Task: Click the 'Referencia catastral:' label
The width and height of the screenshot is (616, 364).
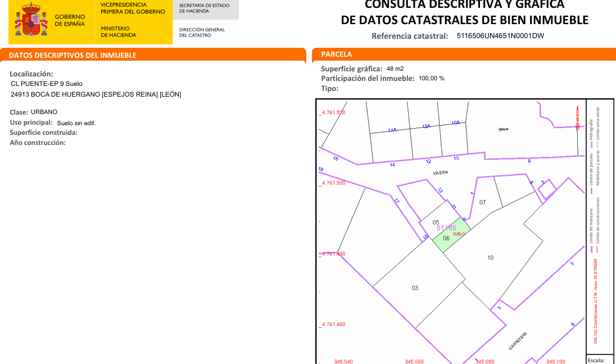Action: pos(410,36)
